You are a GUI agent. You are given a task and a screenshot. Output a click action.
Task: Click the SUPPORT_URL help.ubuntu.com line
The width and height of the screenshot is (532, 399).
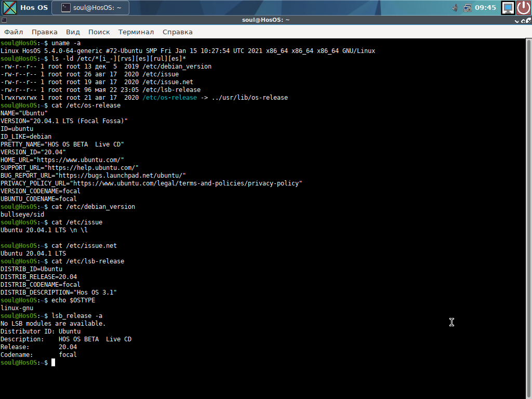tap(70, 168)
